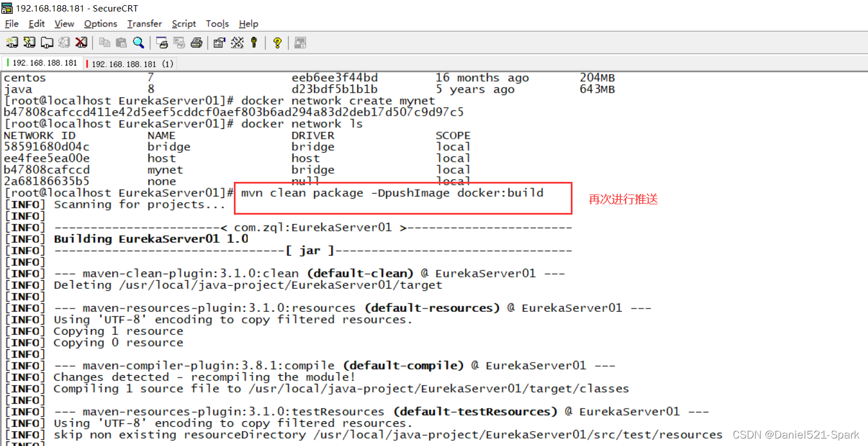868x446 pixels.
Task: Click the Public Key icon
Action: [253, 42]
